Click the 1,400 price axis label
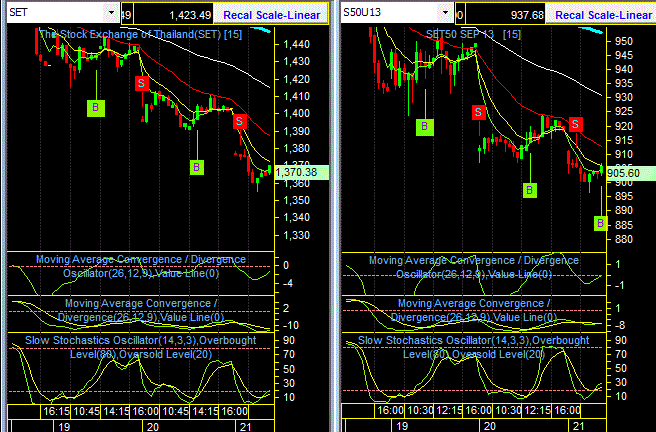This screenshot has height=432, width=656. click(297, 113)
